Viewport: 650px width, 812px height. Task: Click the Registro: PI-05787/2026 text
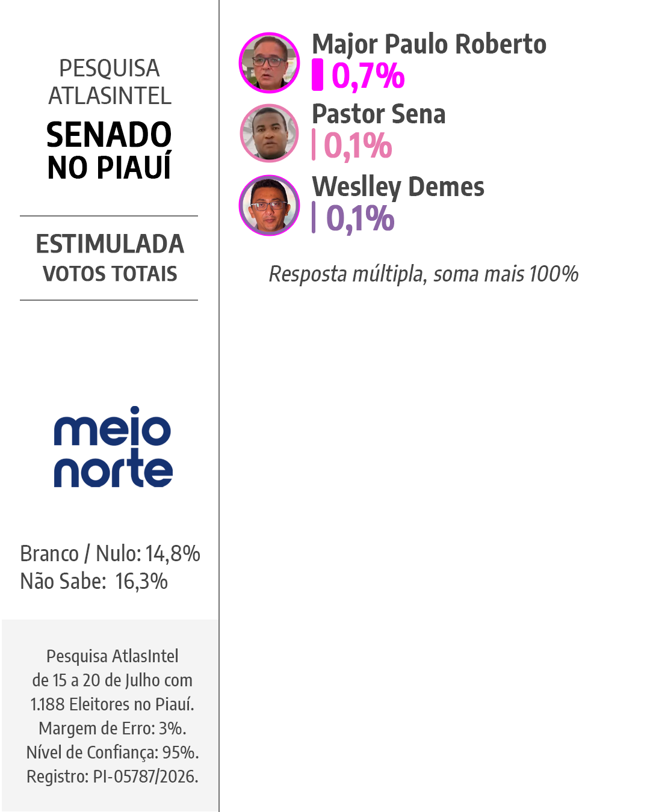(113, 777)
